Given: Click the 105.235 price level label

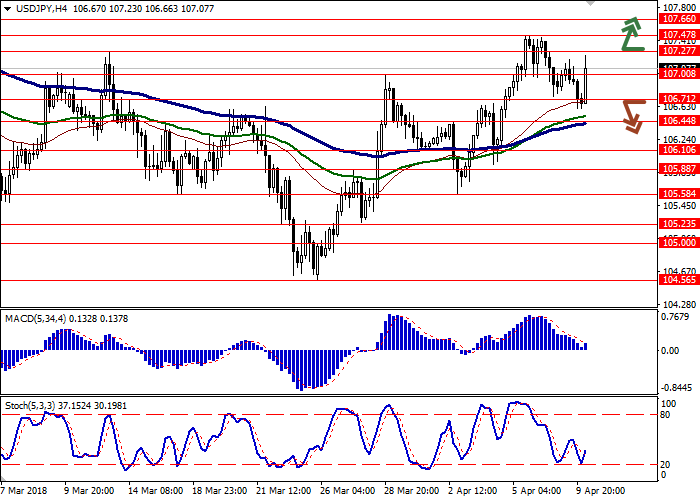Looking at the screenshot, I should pyautogui.click(x=679, y=224).
